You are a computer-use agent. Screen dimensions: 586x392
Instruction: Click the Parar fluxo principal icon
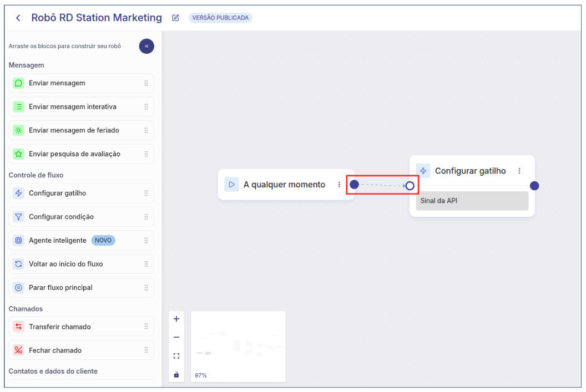[x=18, y=288]
